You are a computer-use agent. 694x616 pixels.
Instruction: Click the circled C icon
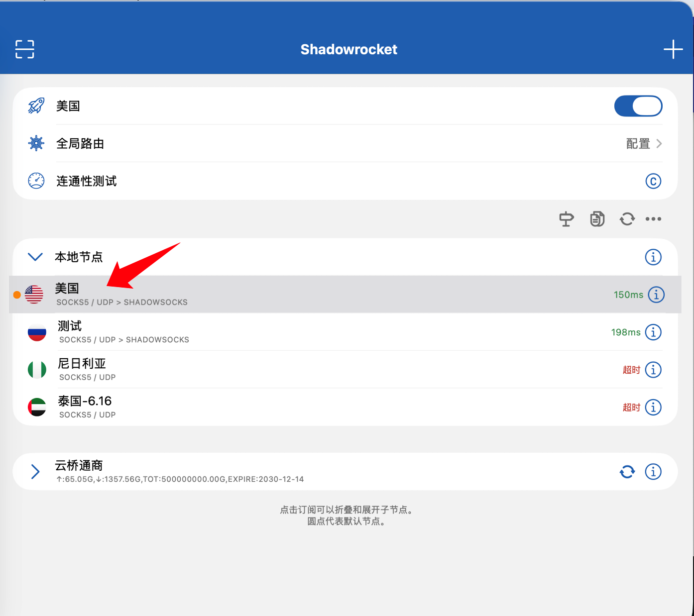tap(653, 181)
